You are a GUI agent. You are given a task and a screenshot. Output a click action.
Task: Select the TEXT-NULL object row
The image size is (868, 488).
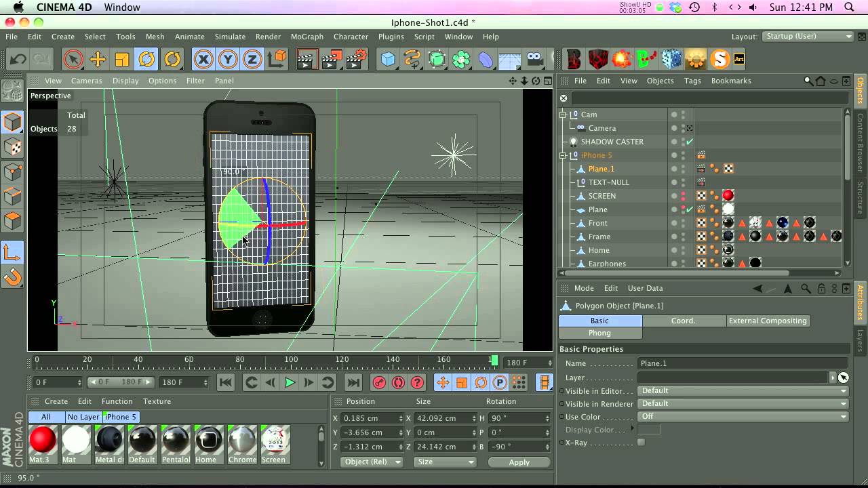pos(608,182)
